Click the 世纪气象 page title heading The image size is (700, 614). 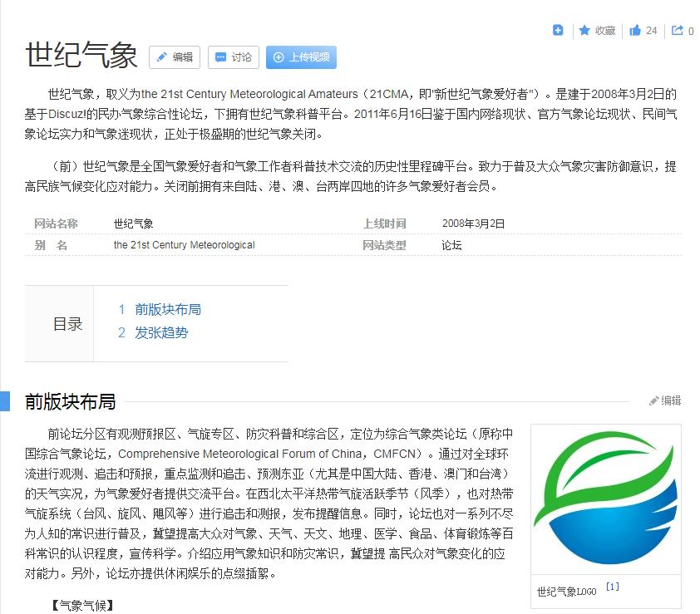[x=81, y=56]
